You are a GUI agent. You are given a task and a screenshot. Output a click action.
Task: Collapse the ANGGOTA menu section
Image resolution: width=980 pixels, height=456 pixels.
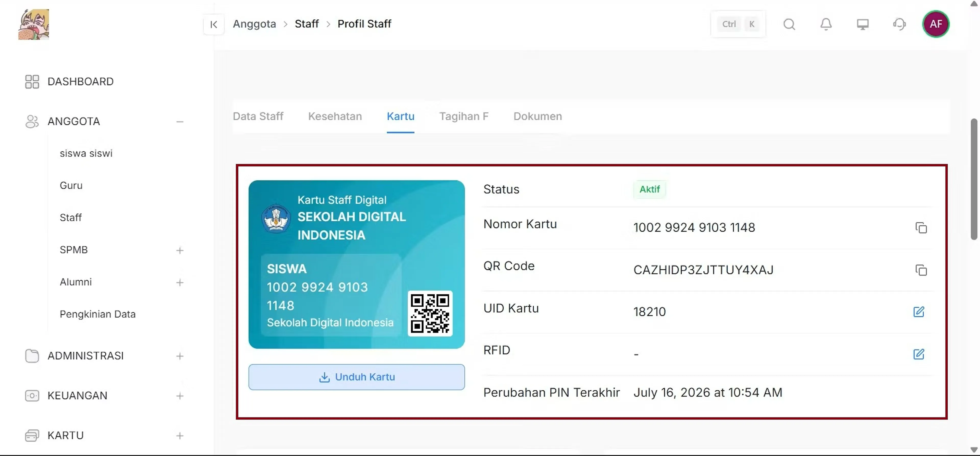(180, 122)
